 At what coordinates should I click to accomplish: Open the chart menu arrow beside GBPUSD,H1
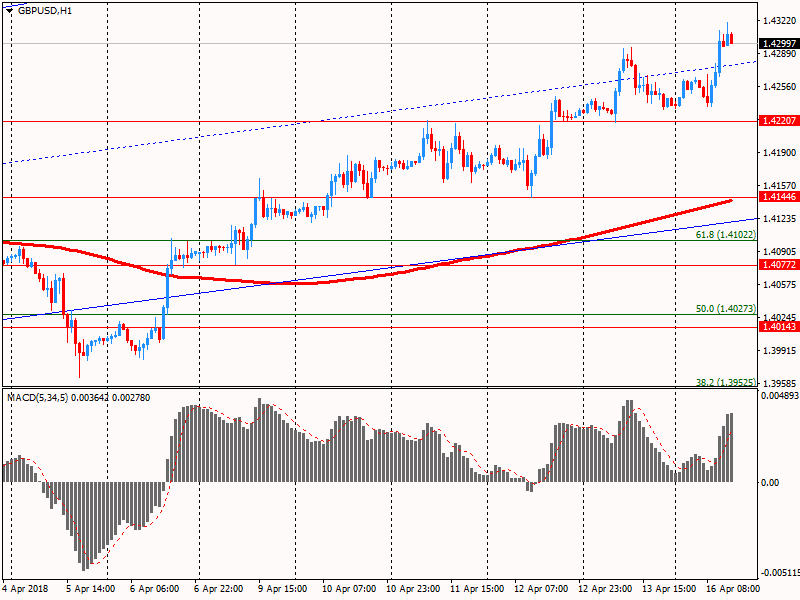click(9, 11)
